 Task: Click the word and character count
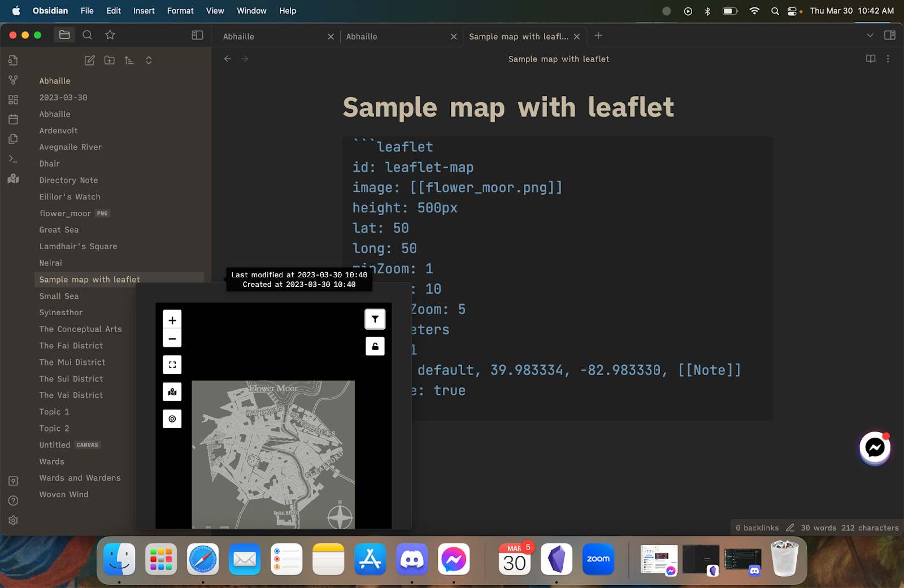pyautogui.click(x=850, y=528)
